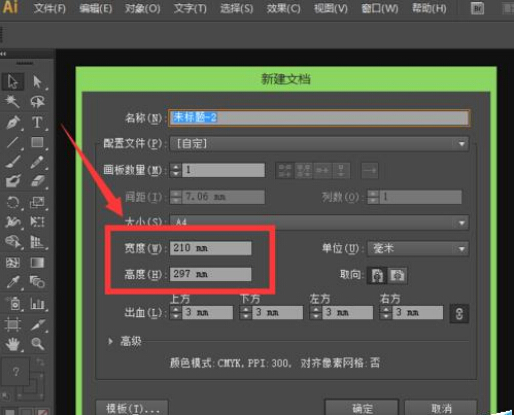Set orientation to portrait
The height and width of the screenshot is (415, 514).
377,275
